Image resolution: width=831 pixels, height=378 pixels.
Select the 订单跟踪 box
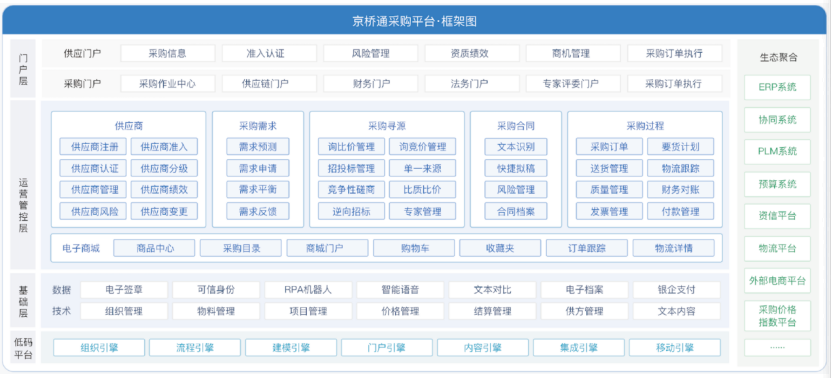tap(587, 248)
